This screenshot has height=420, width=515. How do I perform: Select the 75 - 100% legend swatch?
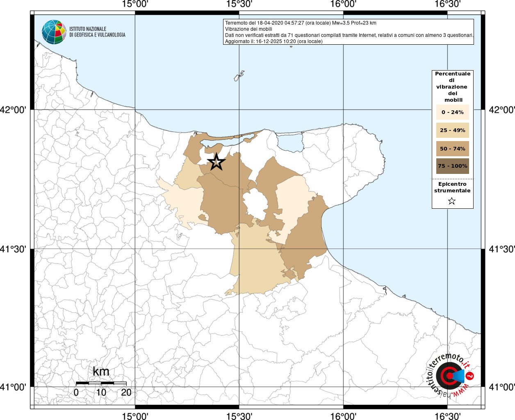click(452, 166)
